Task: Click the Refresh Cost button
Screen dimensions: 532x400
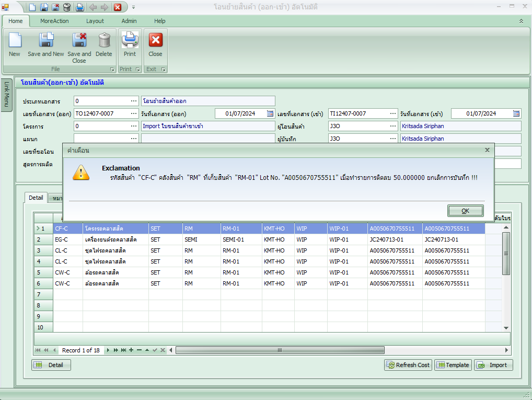Action: tap(407, 364)
